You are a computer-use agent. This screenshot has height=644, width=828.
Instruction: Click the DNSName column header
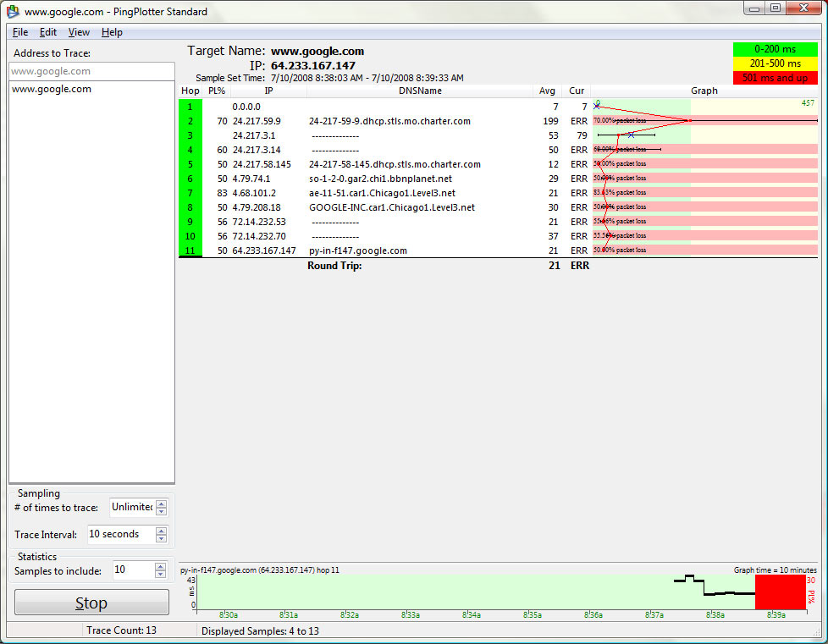click(420, 91)
